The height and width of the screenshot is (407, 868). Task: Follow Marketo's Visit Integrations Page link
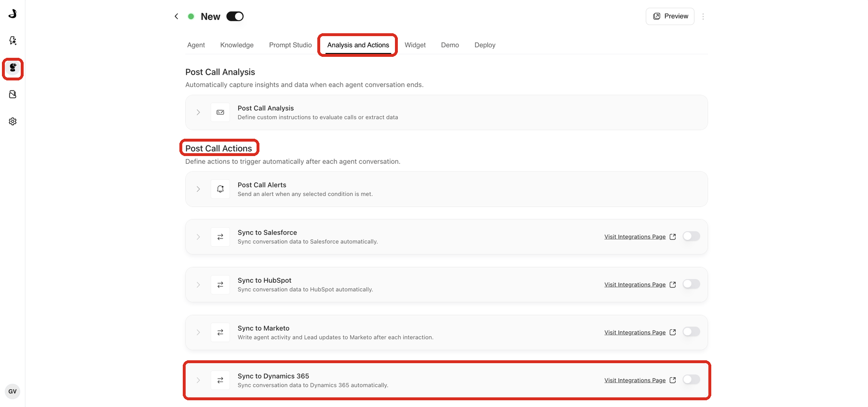coord(640,332)
